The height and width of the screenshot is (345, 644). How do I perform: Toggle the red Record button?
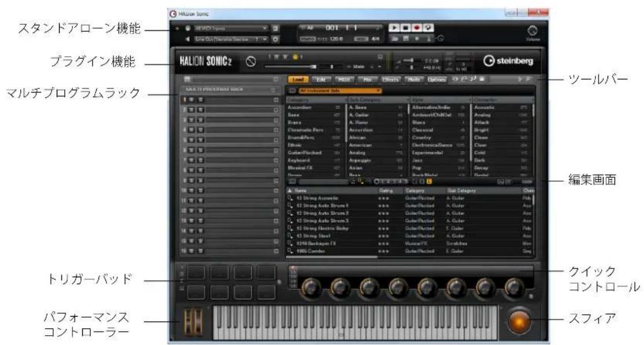[x=416, y=28]
